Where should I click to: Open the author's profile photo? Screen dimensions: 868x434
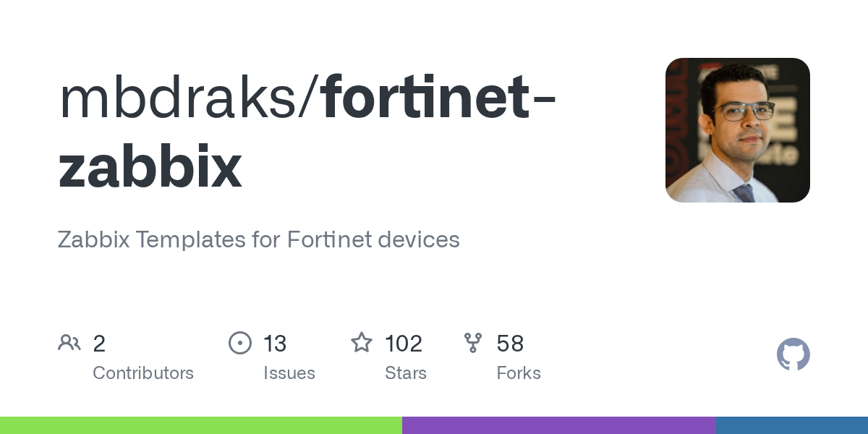(737, 130)
